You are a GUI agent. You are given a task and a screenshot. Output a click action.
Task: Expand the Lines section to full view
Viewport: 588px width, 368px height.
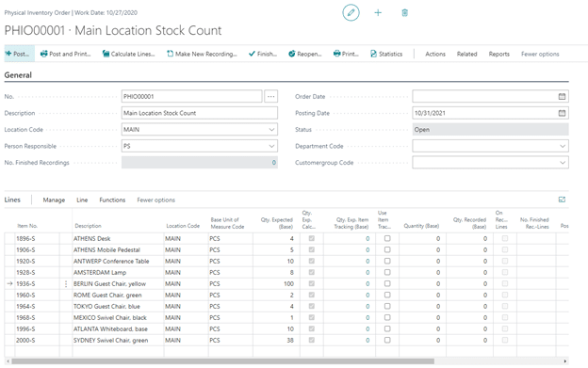coord(562,200)
